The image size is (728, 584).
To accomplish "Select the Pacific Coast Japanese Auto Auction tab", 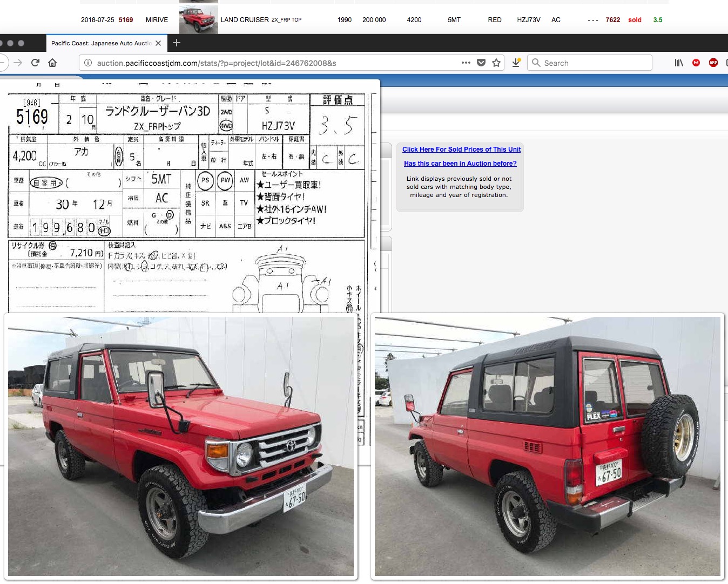I will (x=101, y=43).
